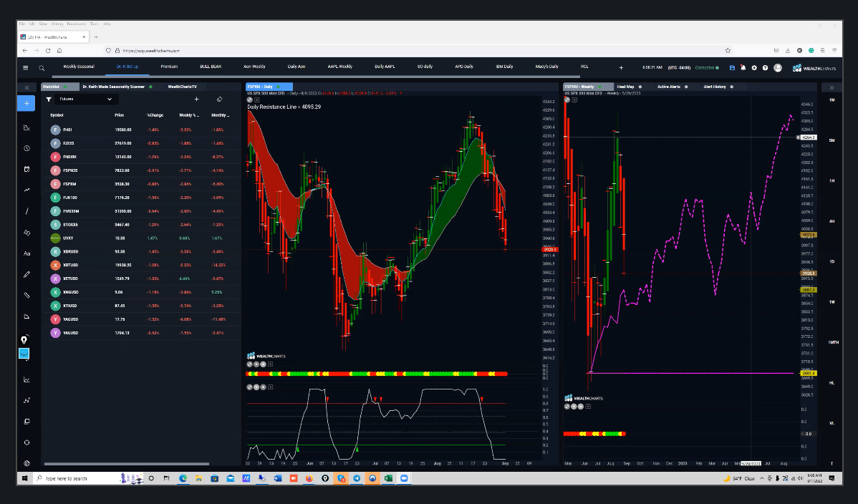Open the calendar icon in left sidebar
Image resolution: width=858 pixels, height=504 pixels.
click(26, 169)
